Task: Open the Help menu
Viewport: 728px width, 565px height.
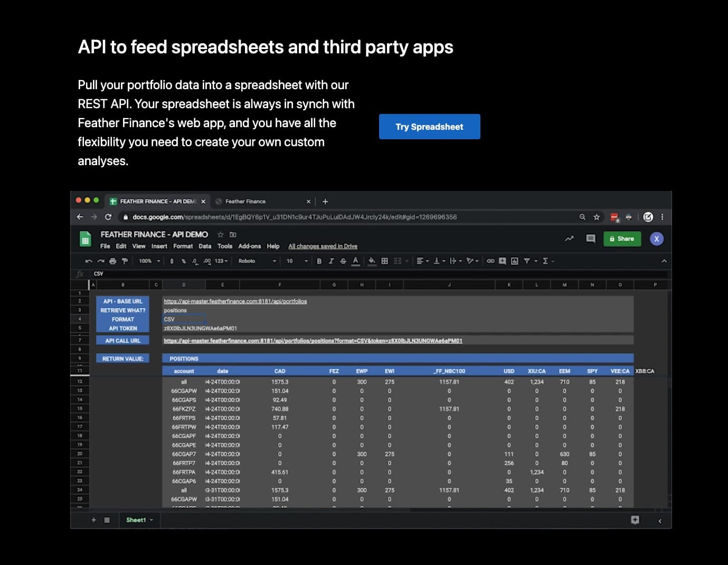Action: [x=273, y=246]
